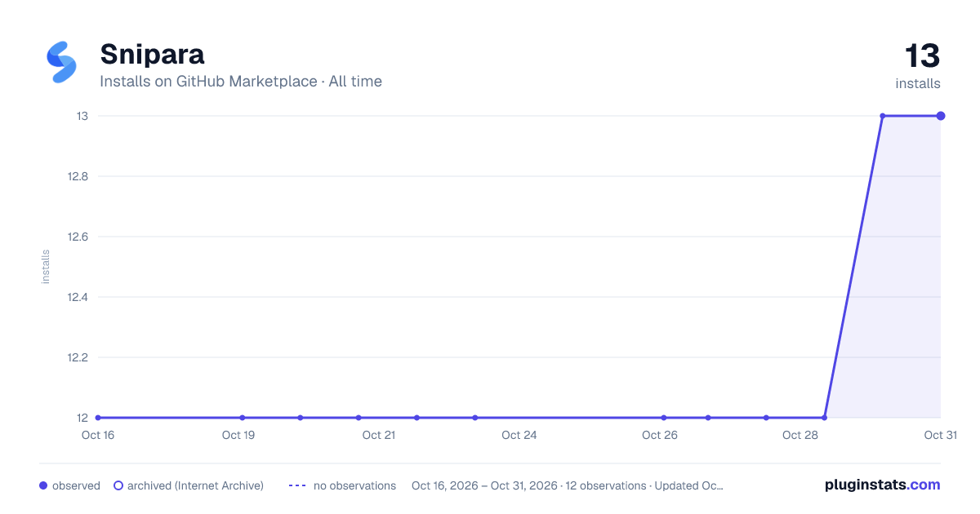
Task: Click the 'Oct 16' x-axis label
Action: [98, 435]
